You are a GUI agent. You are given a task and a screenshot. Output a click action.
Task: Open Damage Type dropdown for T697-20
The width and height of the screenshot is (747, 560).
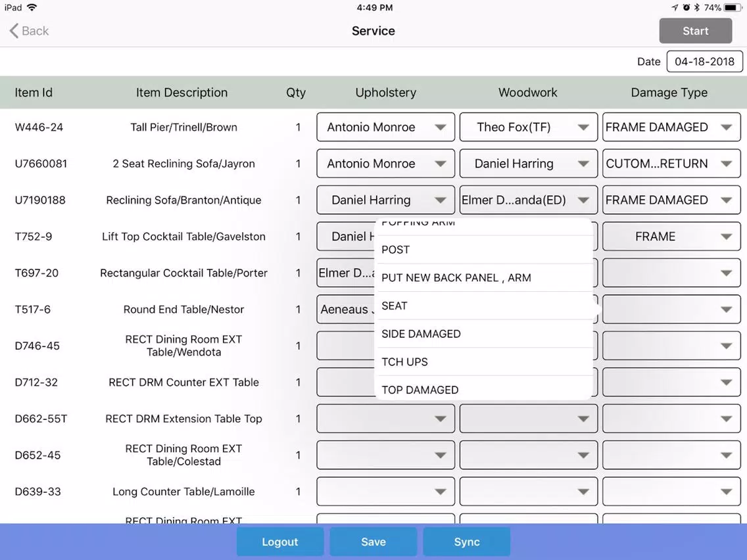[671, 273]
